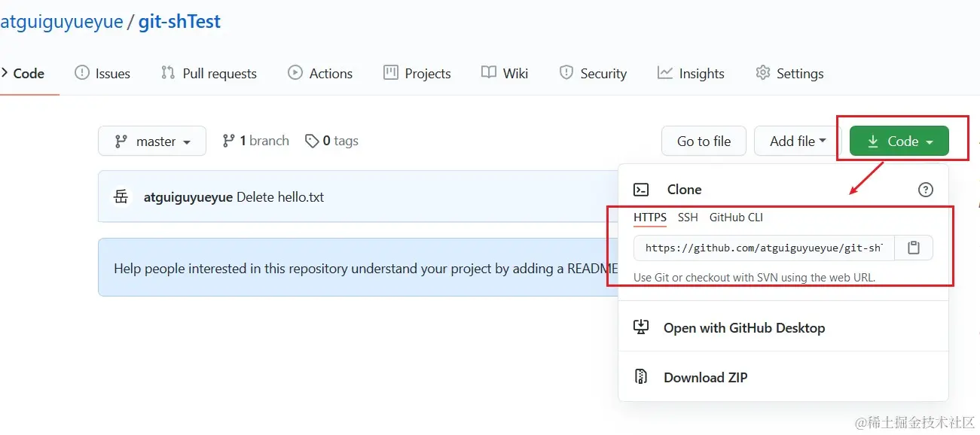
Task: View the 1 branch link
Action: click(x=256, y=141)
